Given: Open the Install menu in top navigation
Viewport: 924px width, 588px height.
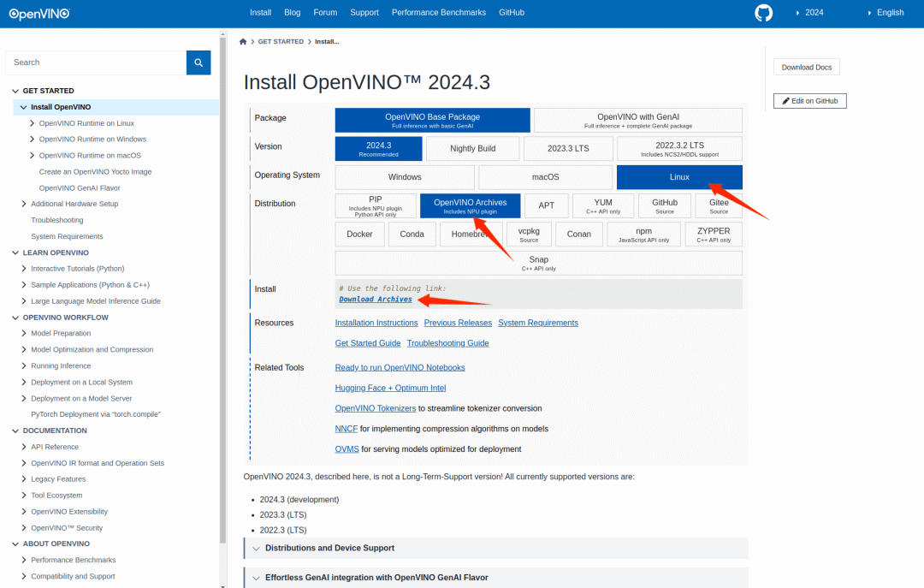Looking at the screenshot, I should click(260, 12).
